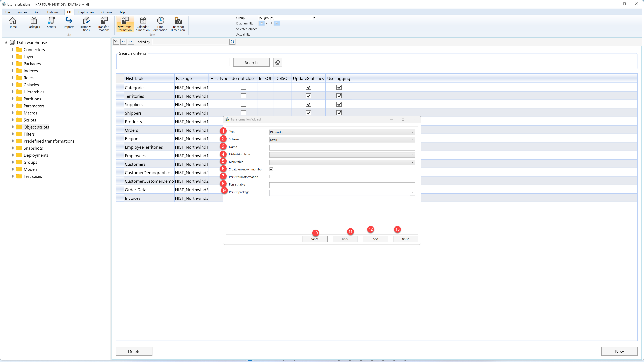This screenshot has height=362, width=644.
Task: Select the Object scripts tree item
Action: click(36, 127)
